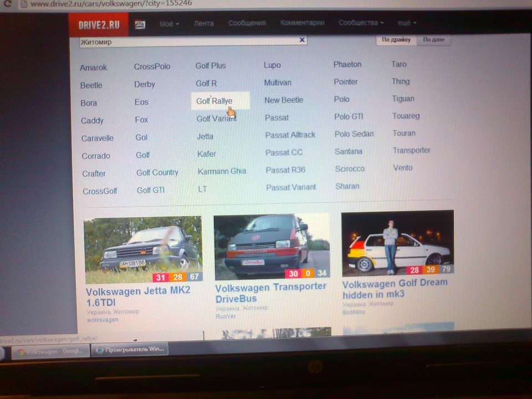
Task: Select the CrossPolo model link
Action: 152,66
